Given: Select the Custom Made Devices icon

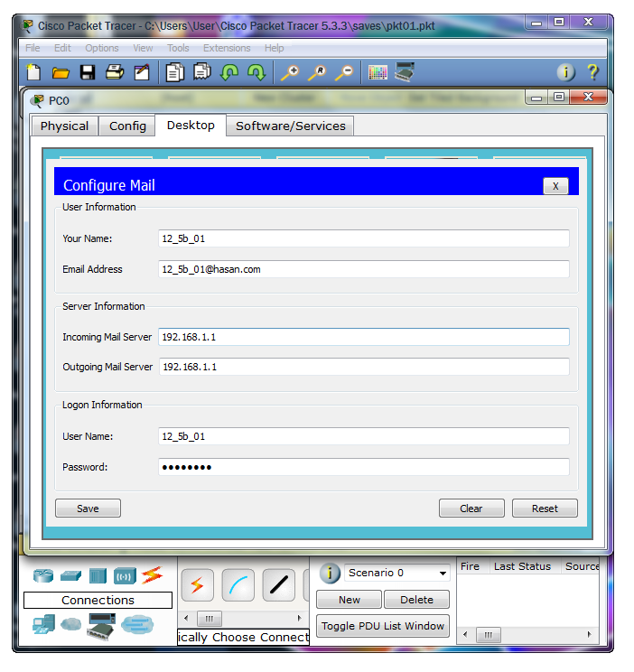Looking at the screenshot, I should [x=101, y=627].
